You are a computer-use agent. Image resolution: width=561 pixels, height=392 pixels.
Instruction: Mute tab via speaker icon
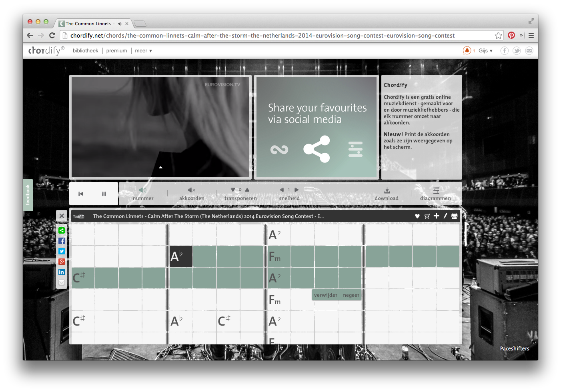pos(120,24)
